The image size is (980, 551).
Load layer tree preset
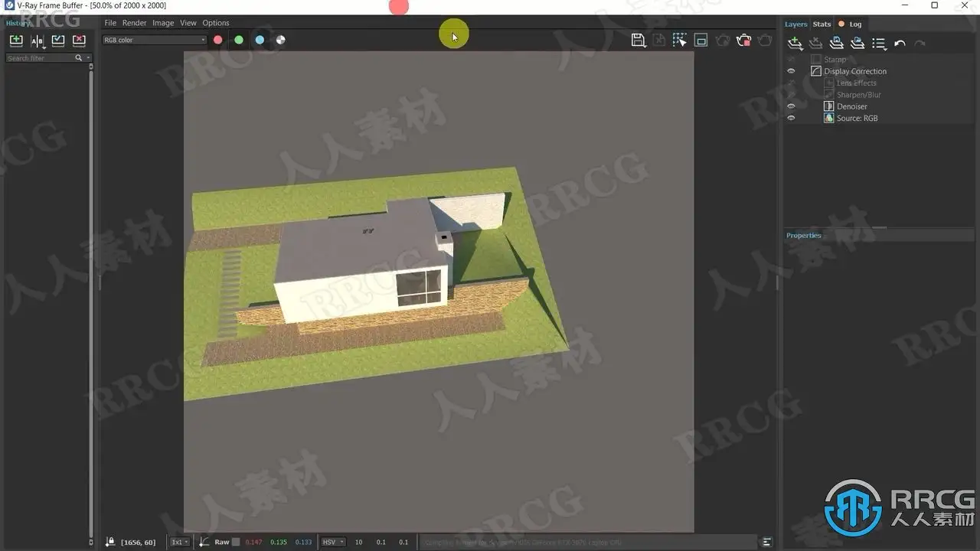(x=857, y=44)
